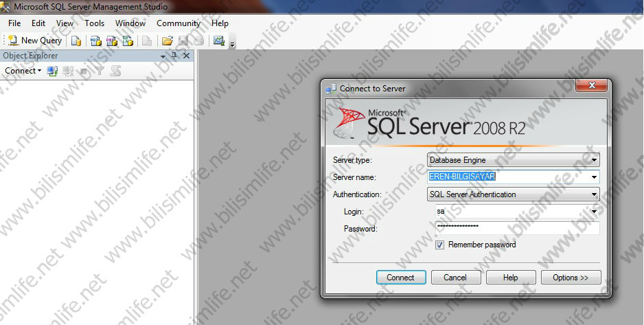Click the Authentication label
Screen dimensions: 644x325
[357, 194]
